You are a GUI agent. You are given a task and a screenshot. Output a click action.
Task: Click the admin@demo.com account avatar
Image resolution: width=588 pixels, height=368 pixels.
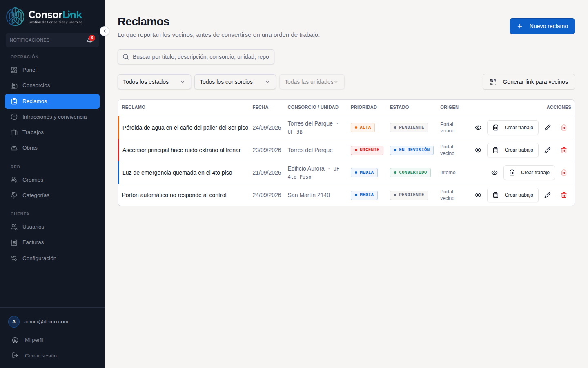pos(14,322)
